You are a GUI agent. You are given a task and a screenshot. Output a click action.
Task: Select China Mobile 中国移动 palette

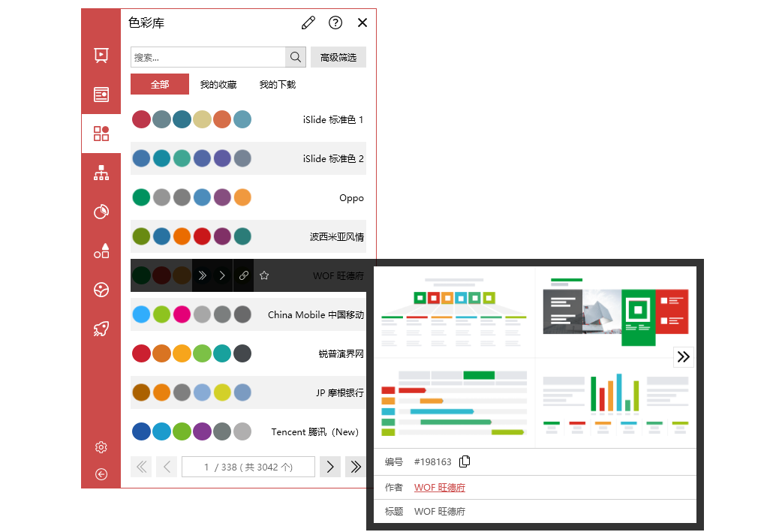coord(248,314)
